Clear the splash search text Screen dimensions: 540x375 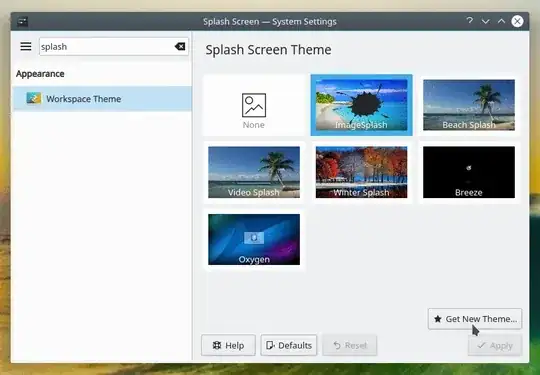point(180,46)
